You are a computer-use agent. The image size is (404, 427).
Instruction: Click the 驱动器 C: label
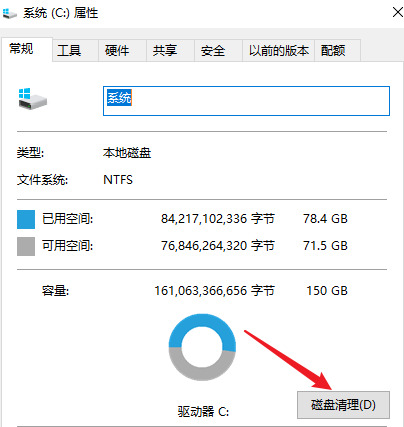pyautogui.click(x=203, y=411)
